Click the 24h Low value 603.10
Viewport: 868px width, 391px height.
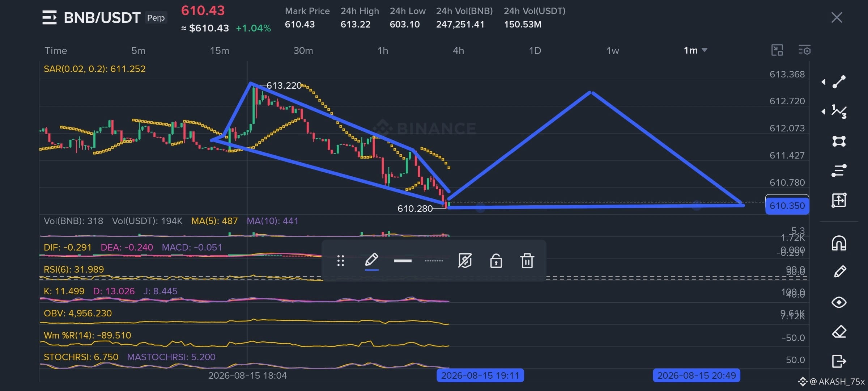[x=405, y=24]
